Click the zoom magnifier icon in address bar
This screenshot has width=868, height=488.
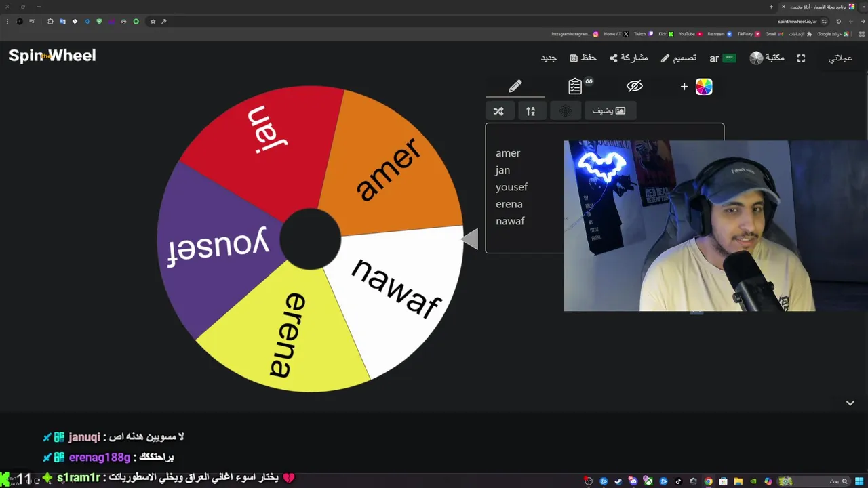(x=163, y=21)
